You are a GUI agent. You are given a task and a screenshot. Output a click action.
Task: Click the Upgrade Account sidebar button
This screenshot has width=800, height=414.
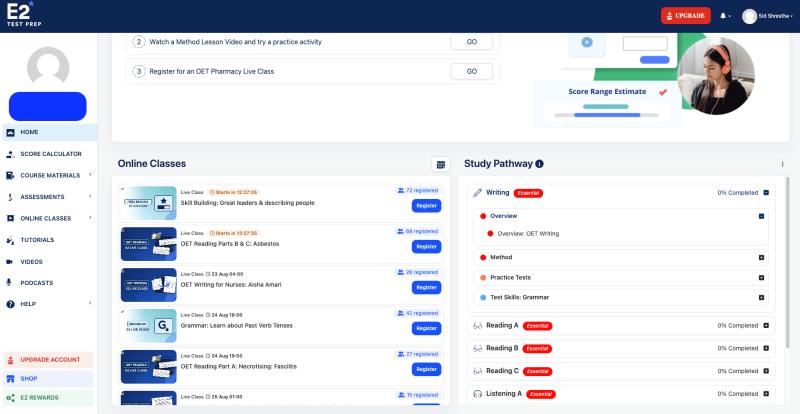coord(48,360)
